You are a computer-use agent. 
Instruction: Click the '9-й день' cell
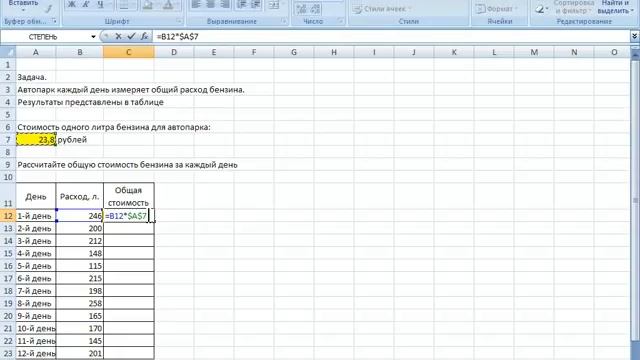pyautogui.click(x=36, y=316)
